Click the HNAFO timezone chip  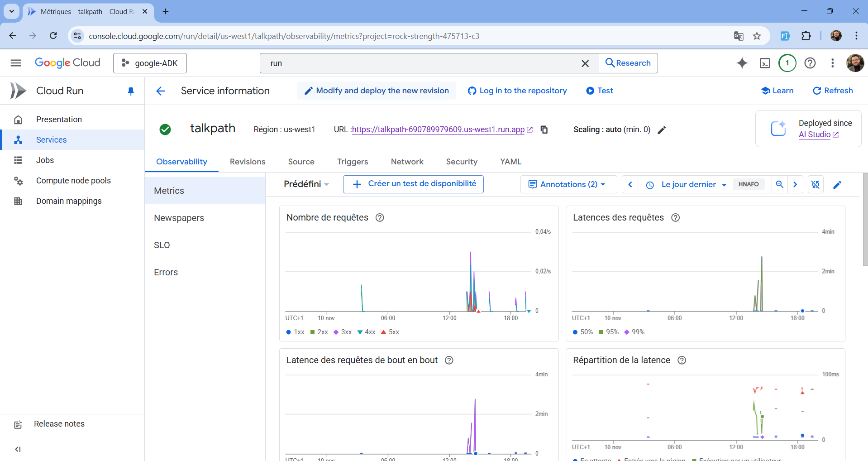click(x=749, y=184)
